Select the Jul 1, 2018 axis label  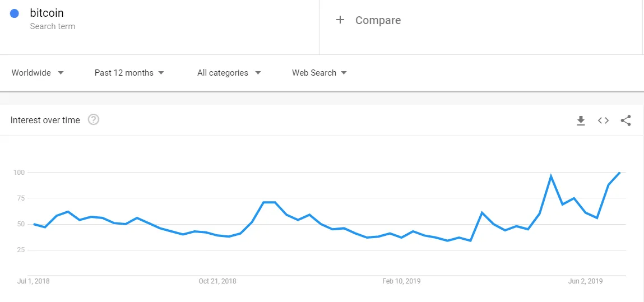click(34, 281)
